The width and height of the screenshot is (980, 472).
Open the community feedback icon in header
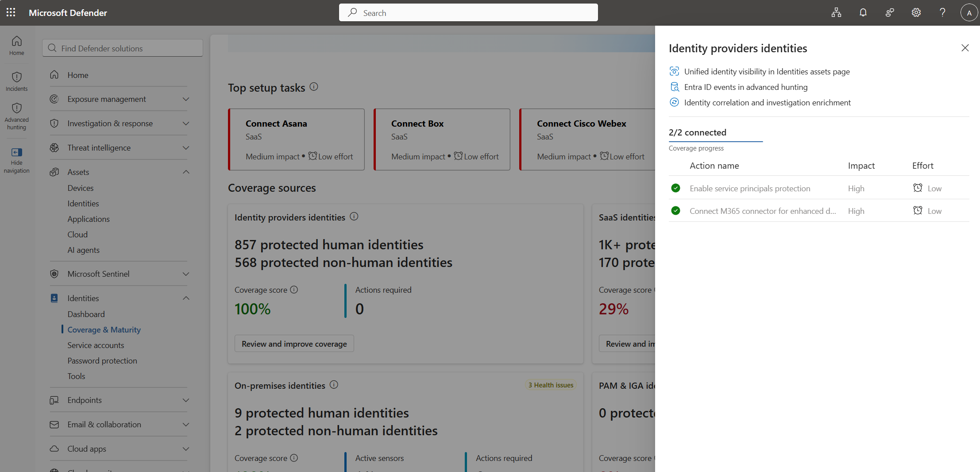[889, 12]
